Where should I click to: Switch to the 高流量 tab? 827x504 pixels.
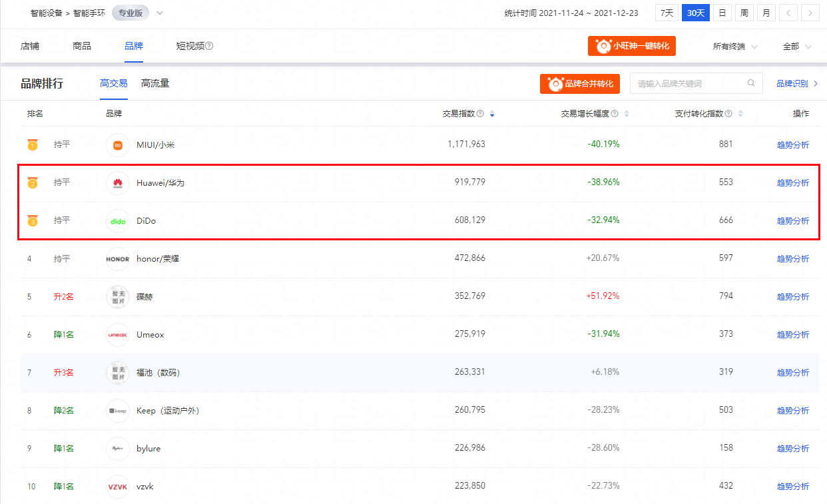tap(155, 83)
